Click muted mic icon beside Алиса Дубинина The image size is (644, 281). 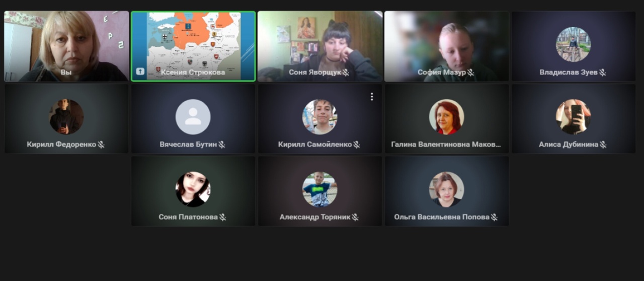pos(603,145)
